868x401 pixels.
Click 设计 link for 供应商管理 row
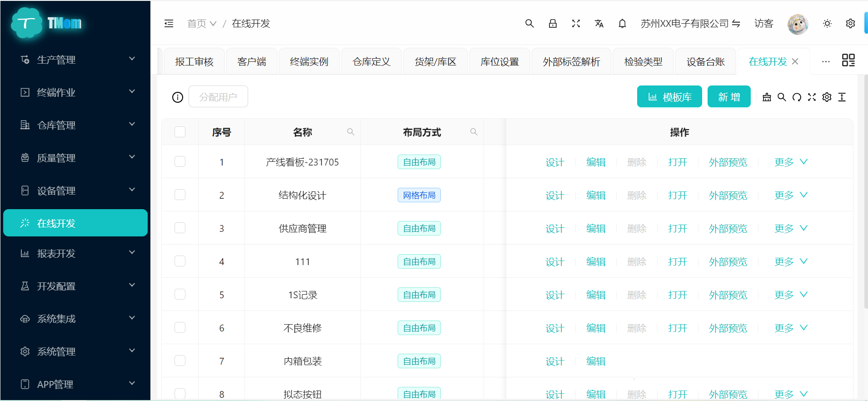pos(554,229)
